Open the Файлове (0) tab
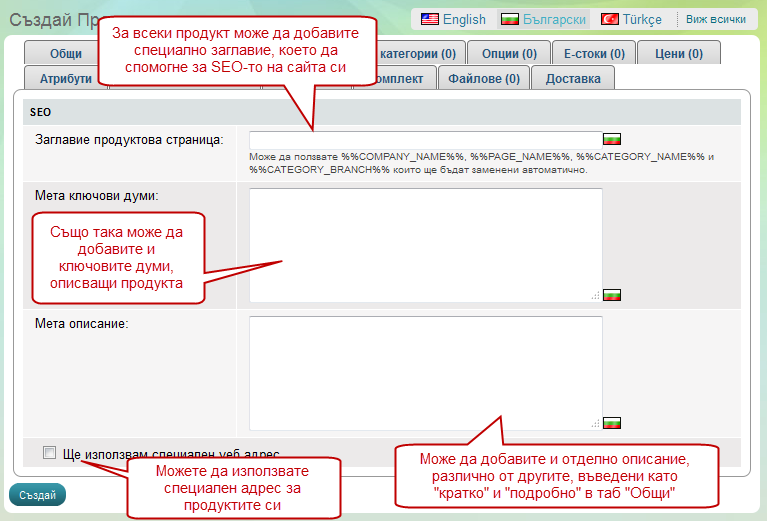This screenshot has height=521, width=767. click(484, 78)
